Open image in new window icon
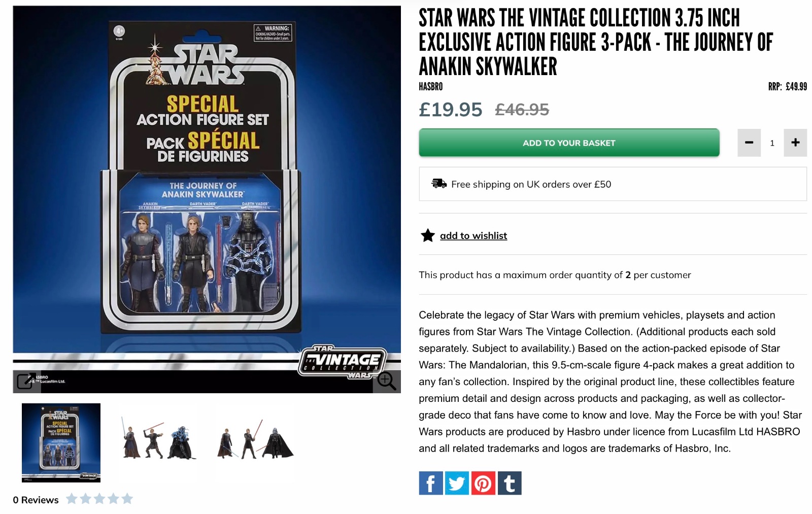 pos(26,381)
